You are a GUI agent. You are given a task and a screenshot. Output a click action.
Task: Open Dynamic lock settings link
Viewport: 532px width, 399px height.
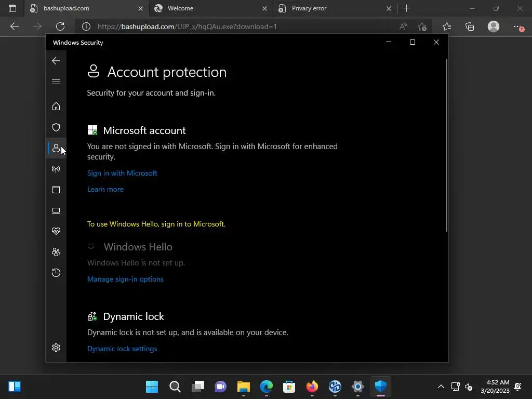pos(122,349)
